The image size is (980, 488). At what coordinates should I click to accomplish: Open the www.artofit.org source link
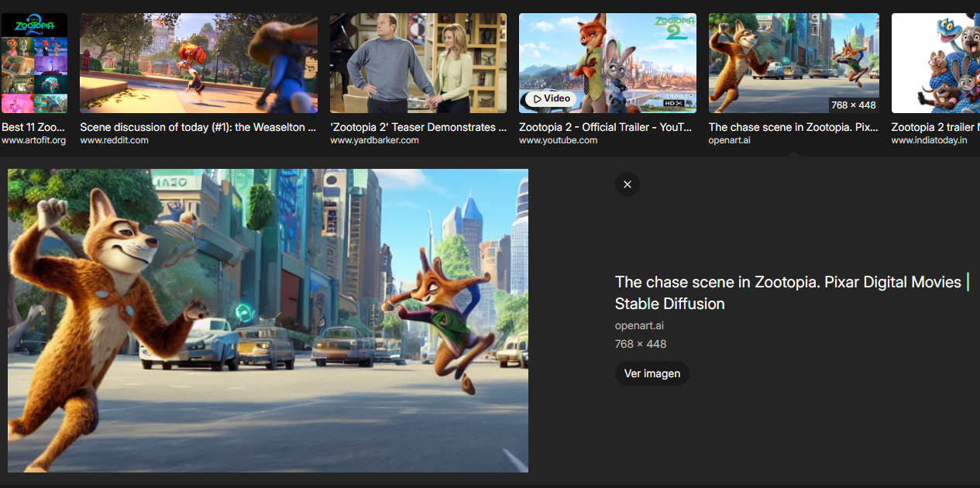pos(34,140)
